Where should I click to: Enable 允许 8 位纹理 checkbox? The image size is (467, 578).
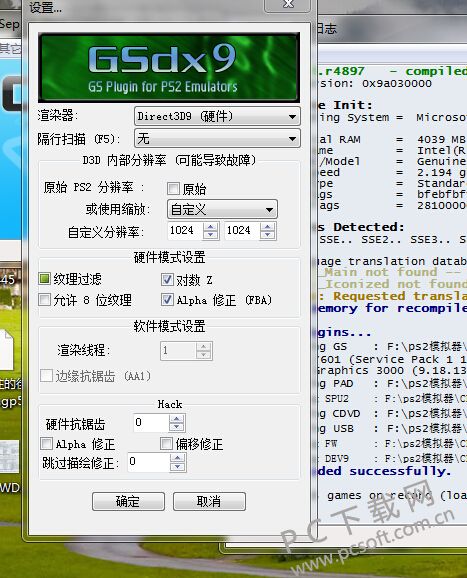pos(45,299)
